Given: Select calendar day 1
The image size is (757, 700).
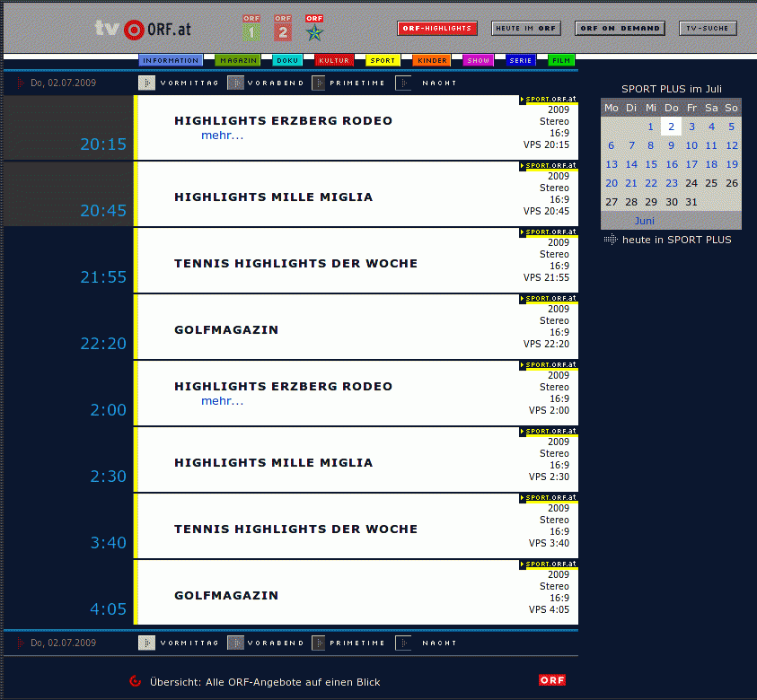Looking at the screenshot, I should [651, 127].
